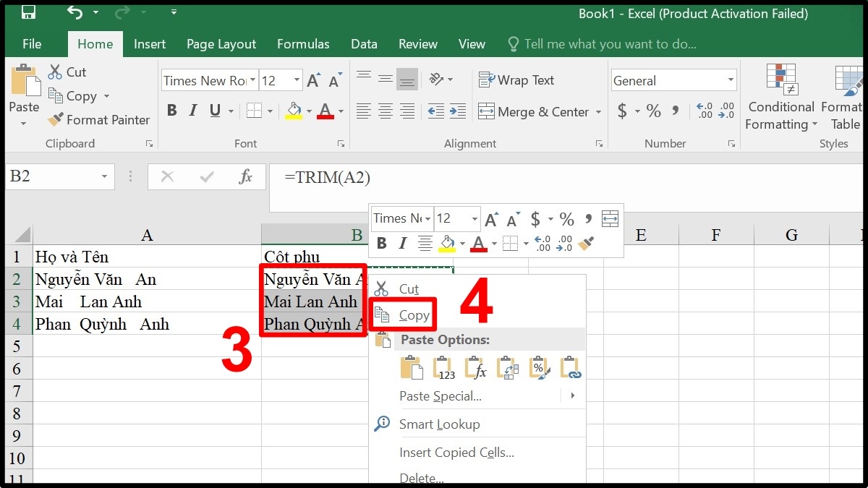Click the Paste Values (123) option icon

click(443, 368)
